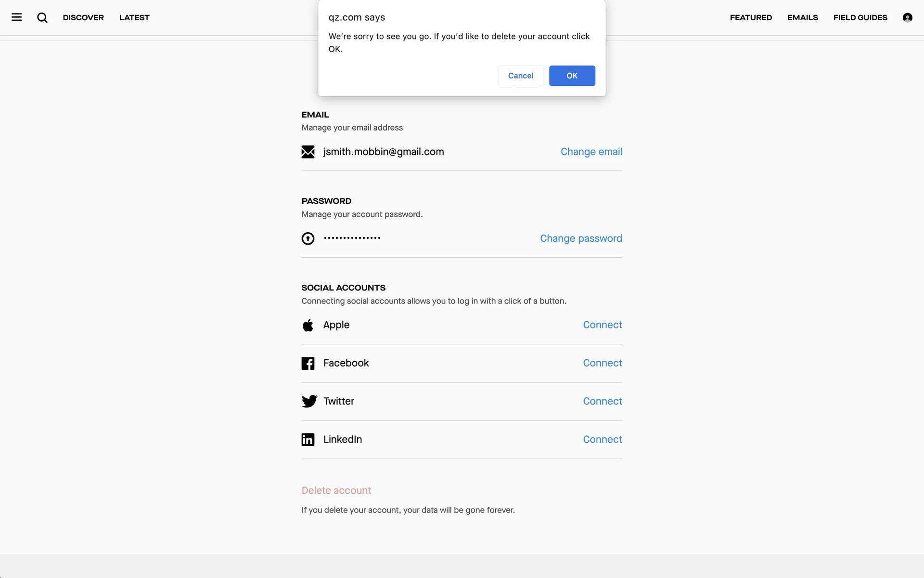Click the Change email link
Image resolution: width=924 pixels, height=578 pixels.
(591, 152)
